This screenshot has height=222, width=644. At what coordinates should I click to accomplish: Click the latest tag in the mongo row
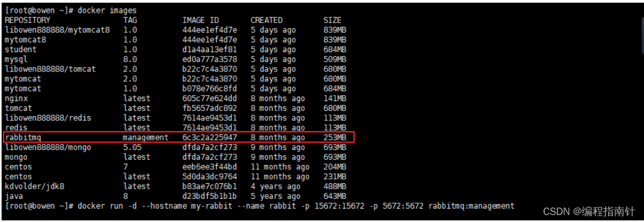click(136, 157)
